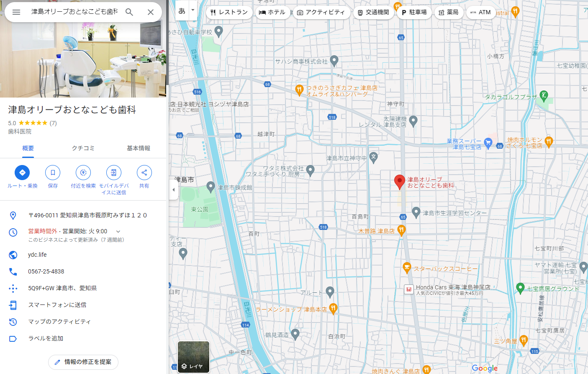Clear the search with X icon

(151, 12)
